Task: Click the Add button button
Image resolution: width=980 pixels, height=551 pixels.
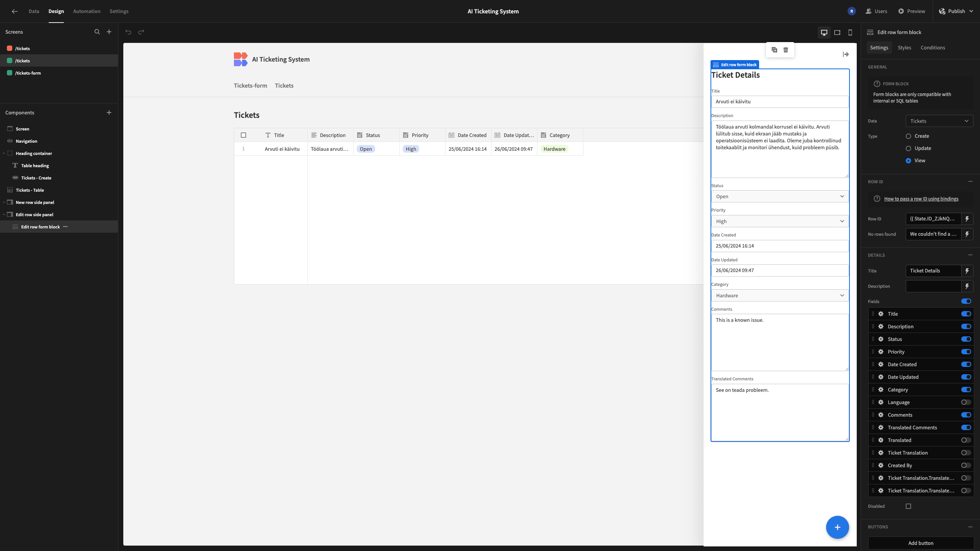Action: pos(921,543)
